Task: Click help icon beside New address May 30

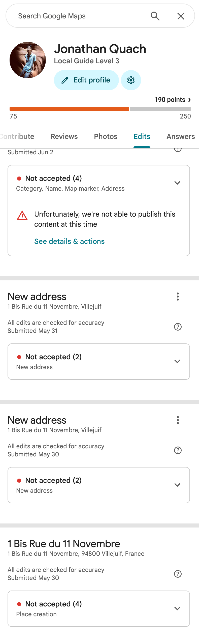Action: (178, 450)
